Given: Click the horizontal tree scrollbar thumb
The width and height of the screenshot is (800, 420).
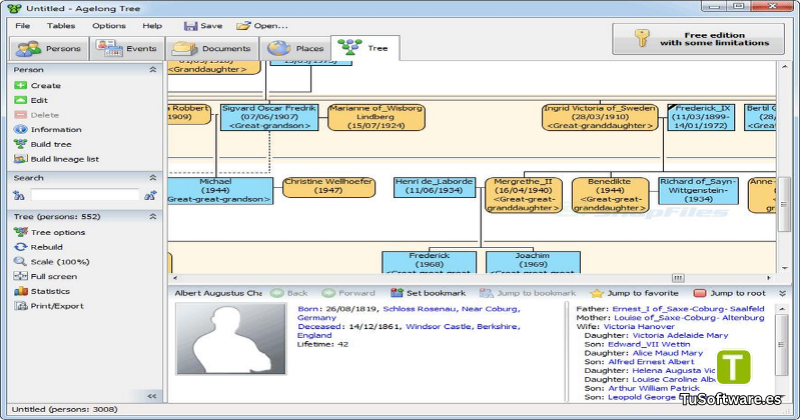Looking at the screenshot, I should (x=678, y=278).
